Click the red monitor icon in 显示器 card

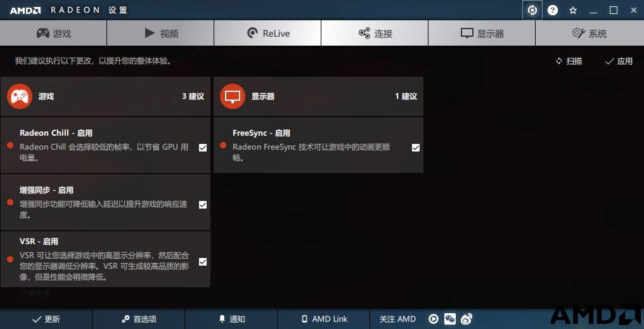click(233, 96)
